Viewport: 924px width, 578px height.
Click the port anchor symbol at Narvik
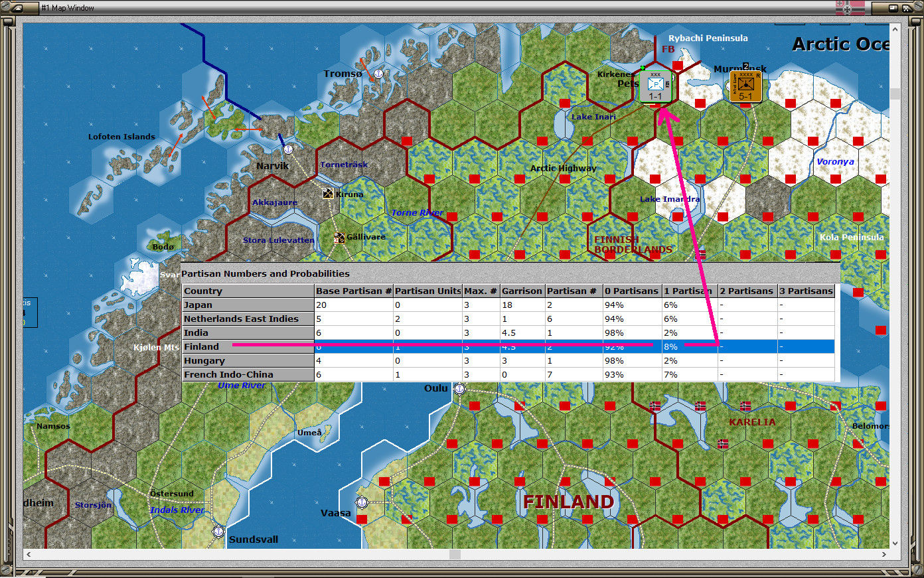click(x=288, y=149)
